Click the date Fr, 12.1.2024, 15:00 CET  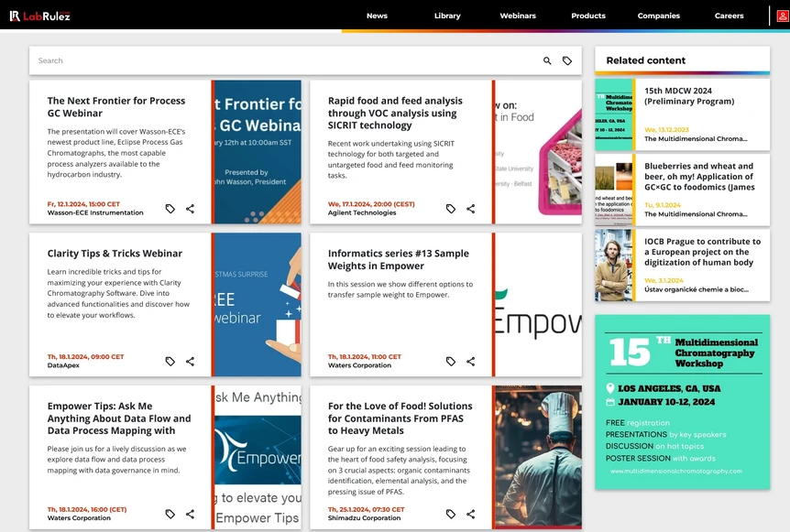[x=83, y=204]
